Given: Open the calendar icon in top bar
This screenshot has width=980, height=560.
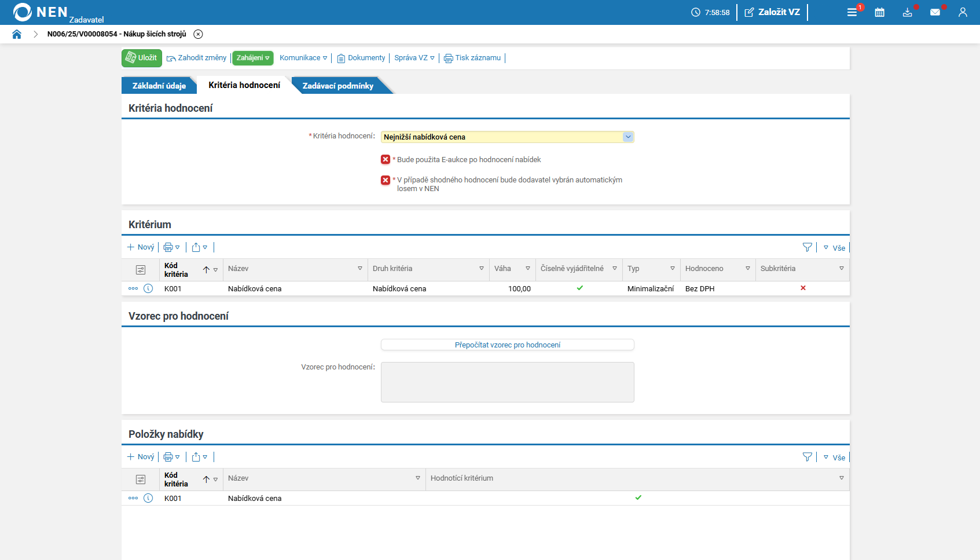Looking at the screenshot, I should [x=879, y=12].
